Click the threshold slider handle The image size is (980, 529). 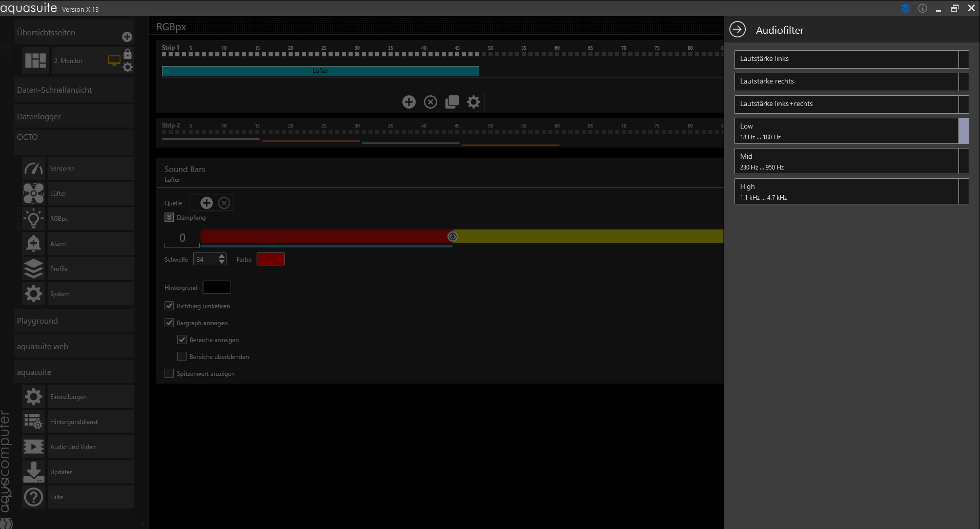click(x=453, y=237)
